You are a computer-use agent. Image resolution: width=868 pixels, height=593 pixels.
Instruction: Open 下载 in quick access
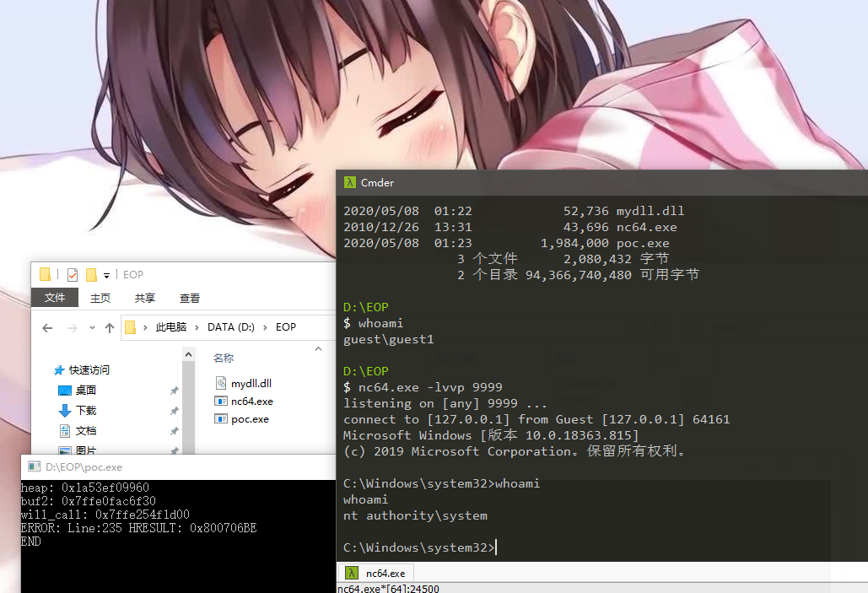tap(86, 410)
